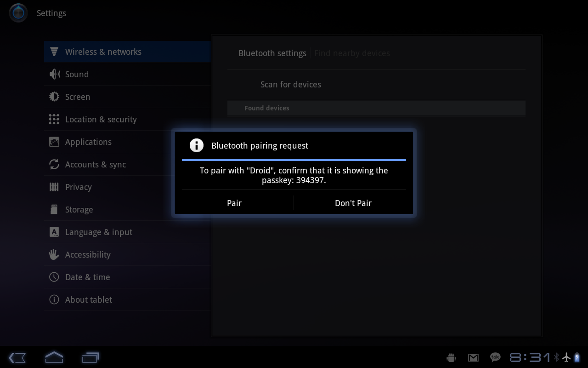Click the Settings app icon at top left
Image resolution: width=588 pixels, height=368 pixels.
(x=18, y=13)
